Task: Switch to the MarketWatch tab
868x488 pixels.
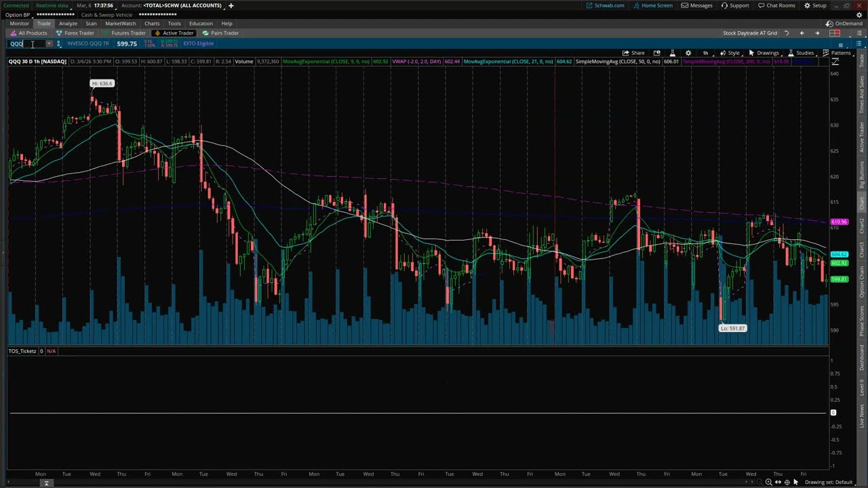Action: pos(120,23)
